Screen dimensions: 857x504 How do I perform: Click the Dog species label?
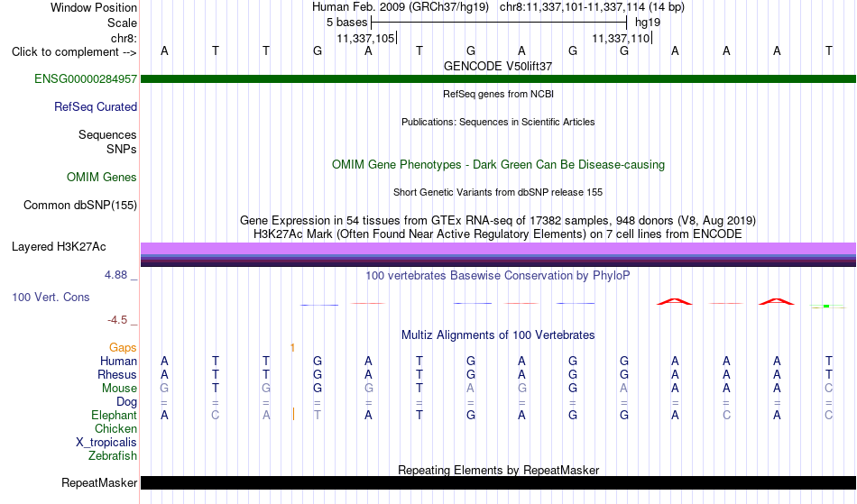pyautogui.click(x=126, y=402)
